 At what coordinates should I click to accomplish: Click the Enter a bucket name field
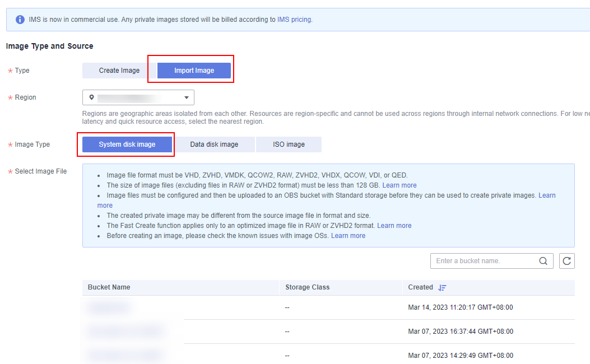[x=482, y=261]
